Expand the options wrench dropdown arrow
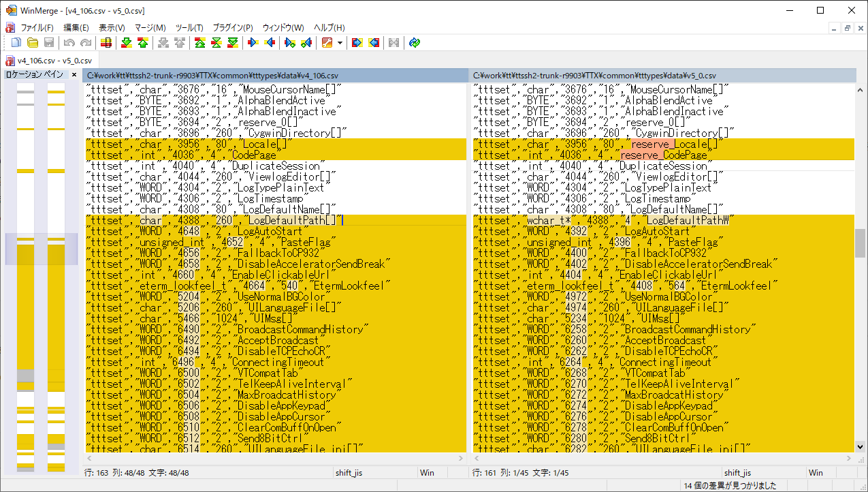868x492 pixels. pos(340,43)
